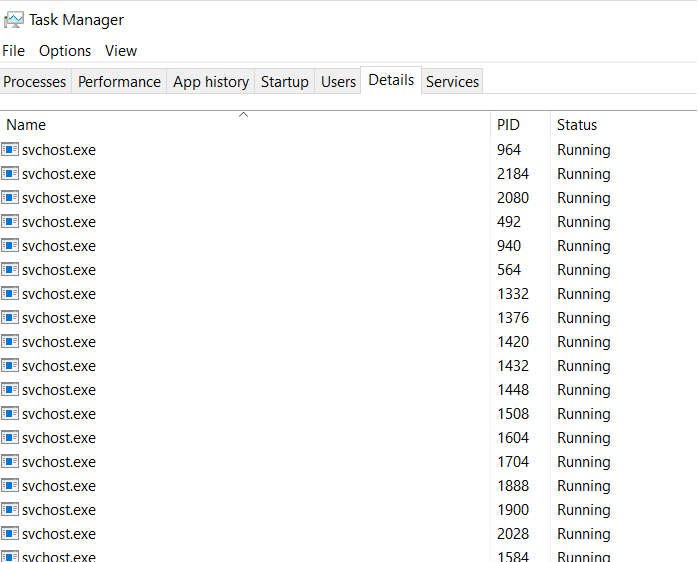Click the icon of svchost.exe PID 1376
Viewport: 698px width, 562px height.
(10, 318)
